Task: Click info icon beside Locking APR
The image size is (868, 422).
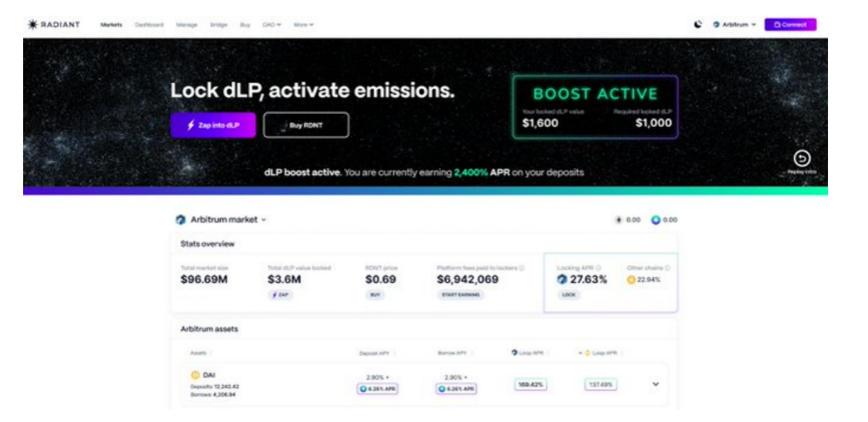Action: coord(599,268)
